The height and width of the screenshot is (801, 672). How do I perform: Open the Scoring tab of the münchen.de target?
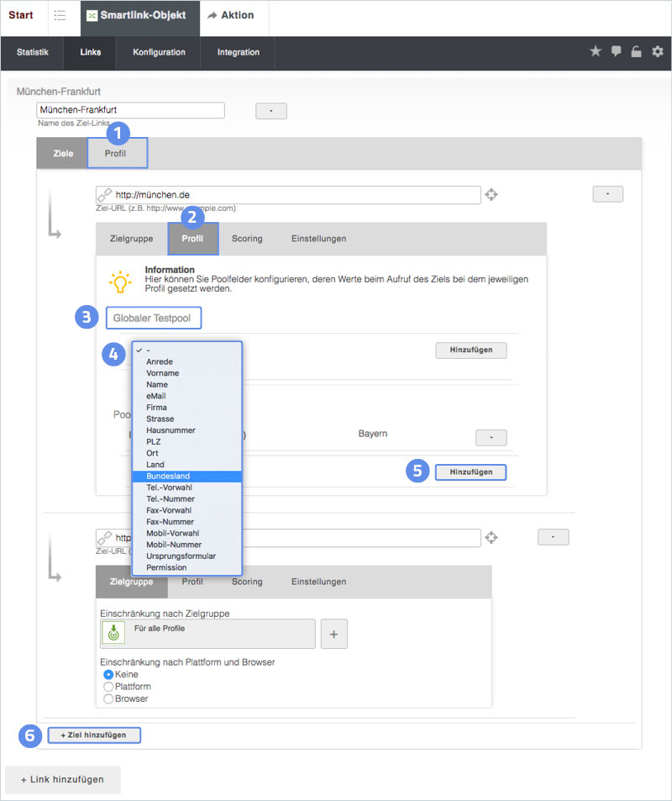(x=247, y=239)
